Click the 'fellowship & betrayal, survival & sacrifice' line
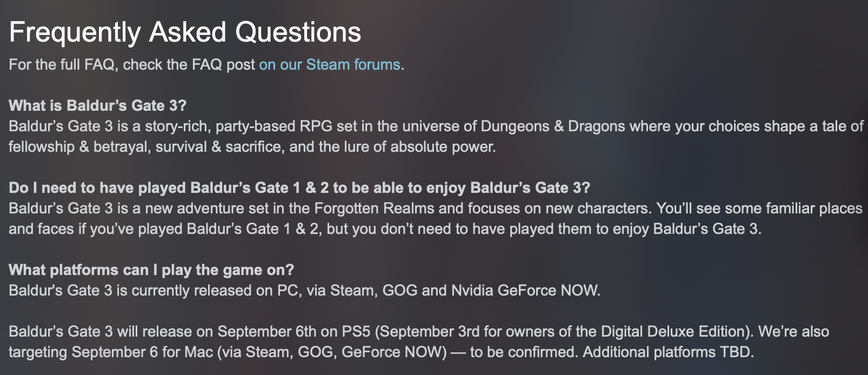This screenshot has height=375, width=868. point(252,147)
